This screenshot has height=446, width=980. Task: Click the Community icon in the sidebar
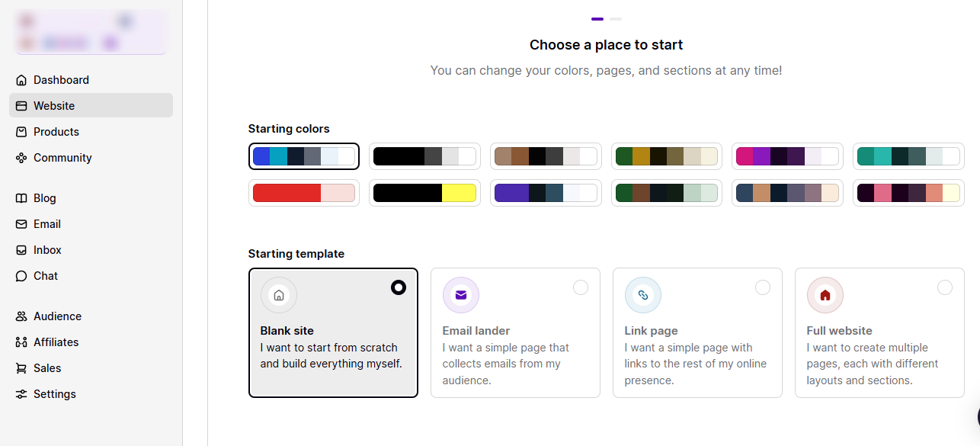click(21, 157)
